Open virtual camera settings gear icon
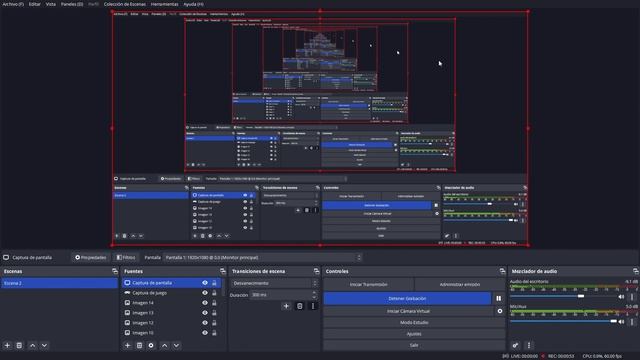The width and height of the screenshot is (640, 360). point(500,311)
